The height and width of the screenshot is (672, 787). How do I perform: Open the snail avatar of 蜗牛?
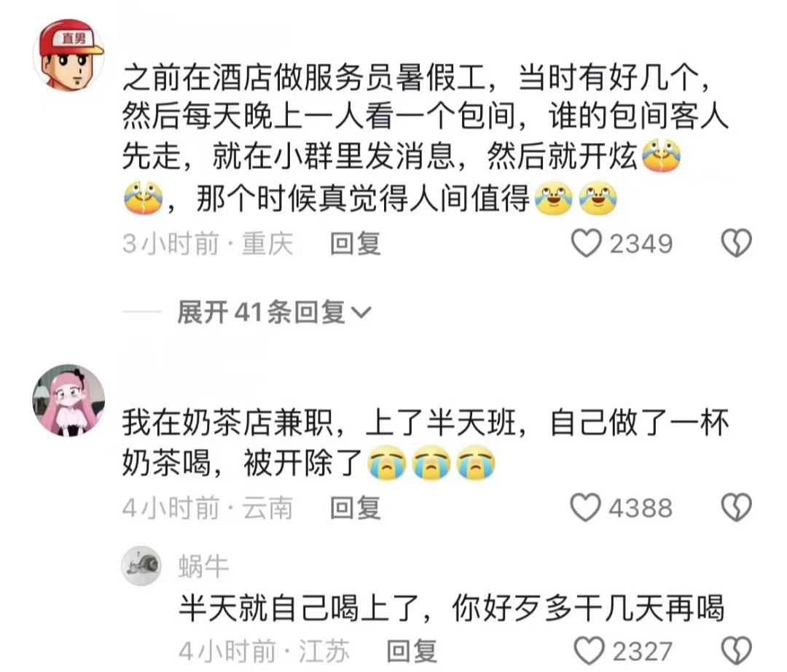(141, 566)
